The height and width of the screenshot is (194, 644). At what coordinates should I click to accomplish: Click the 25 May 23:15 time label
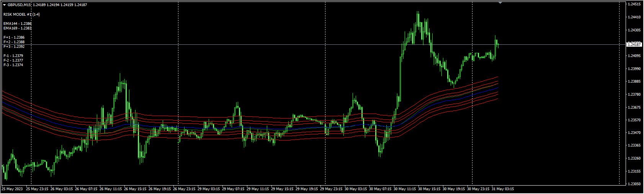pos(37,189)
